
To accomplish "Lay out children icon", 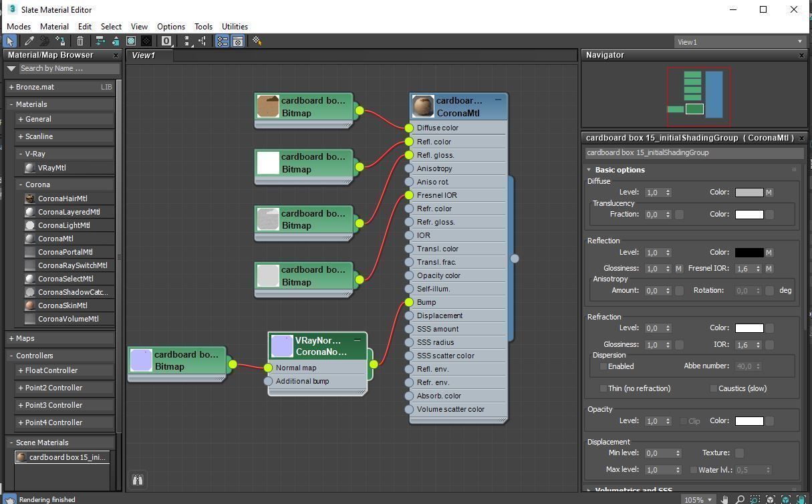I will 202,41.
